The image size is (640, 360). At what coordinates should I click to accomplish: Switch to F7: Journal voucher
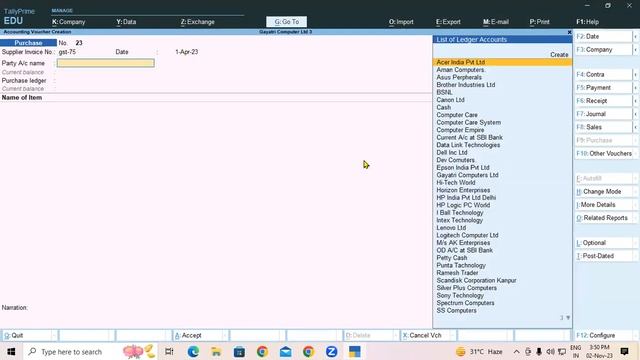(x=603, y=114)
